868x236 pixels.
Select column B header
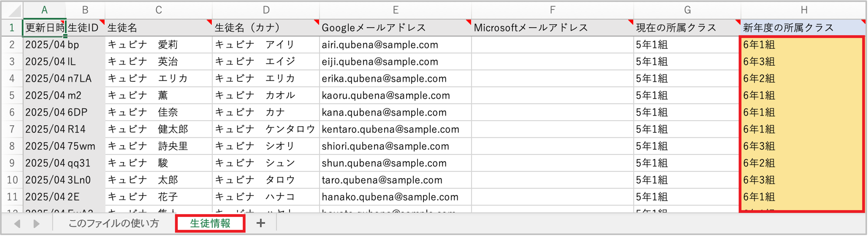(85, 10)
